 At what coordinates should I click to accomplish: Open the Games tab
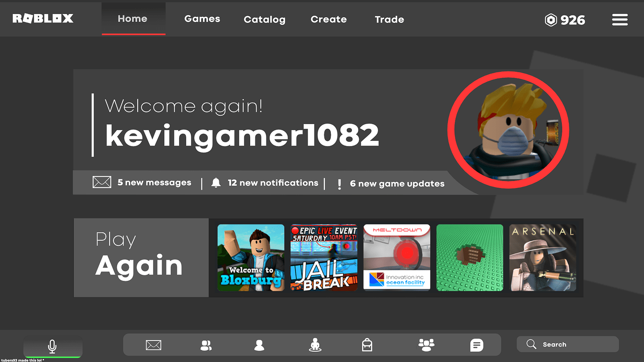click(202, 19)
